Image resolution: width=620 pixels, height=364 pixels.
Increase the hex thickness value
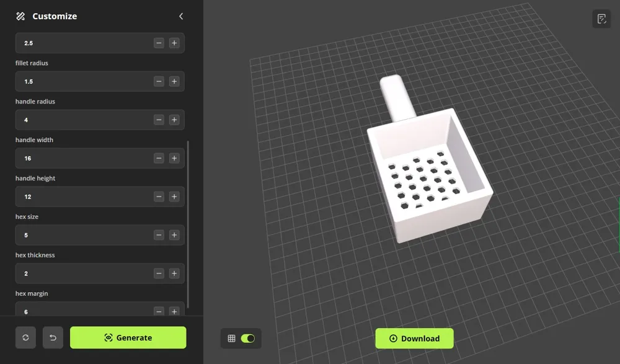[174, 273]
